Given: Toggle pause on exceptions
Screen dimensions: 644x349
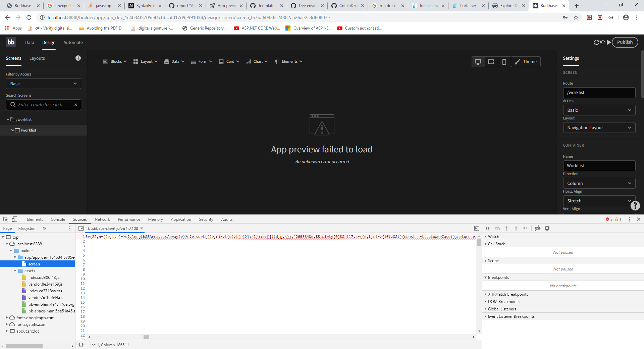Looking at the screenshot, I should click(547, 228).
